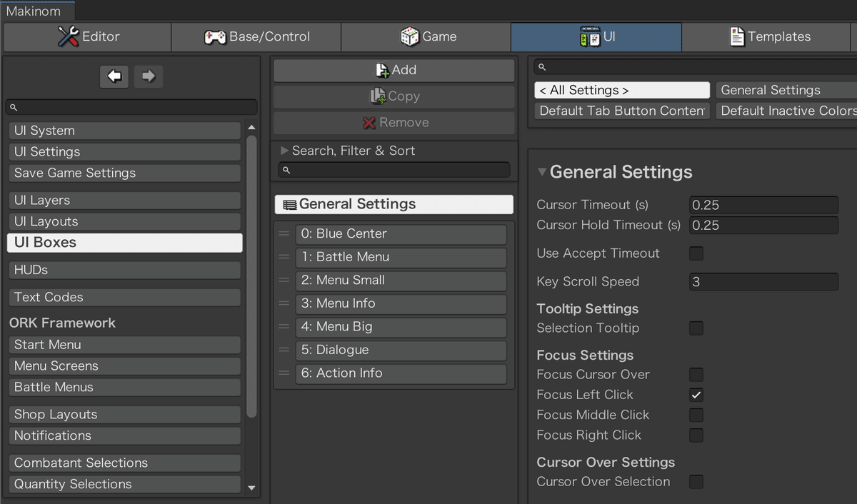Open the Editor tab

(x=87, y=37)
